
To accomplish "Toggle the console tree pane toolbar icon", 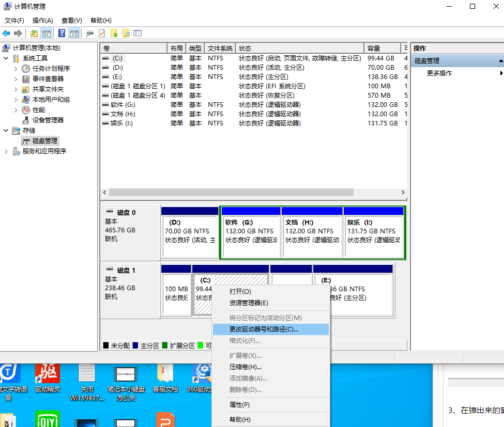I will pyautogui.click(x=47, y=33).
